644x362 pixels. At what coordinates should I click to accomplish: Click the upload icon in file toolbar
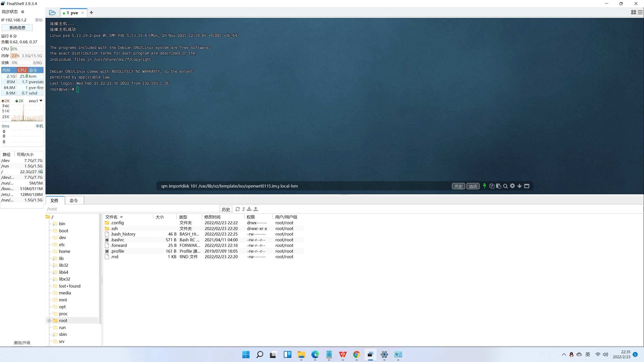256,209
